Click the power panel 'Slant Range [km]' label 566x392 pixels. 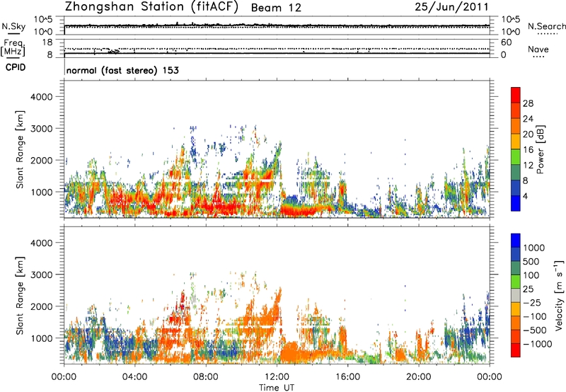pos(20,149)
